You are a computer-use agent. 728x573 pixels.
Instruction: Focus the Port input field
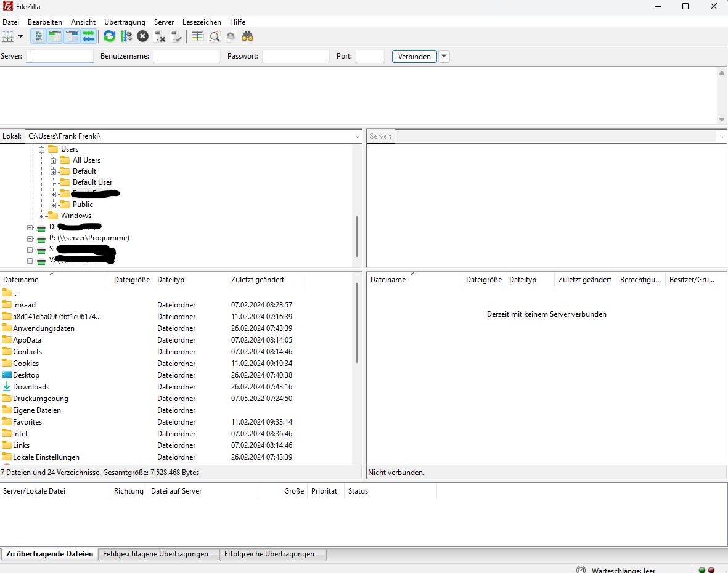[x=370, y=56]
